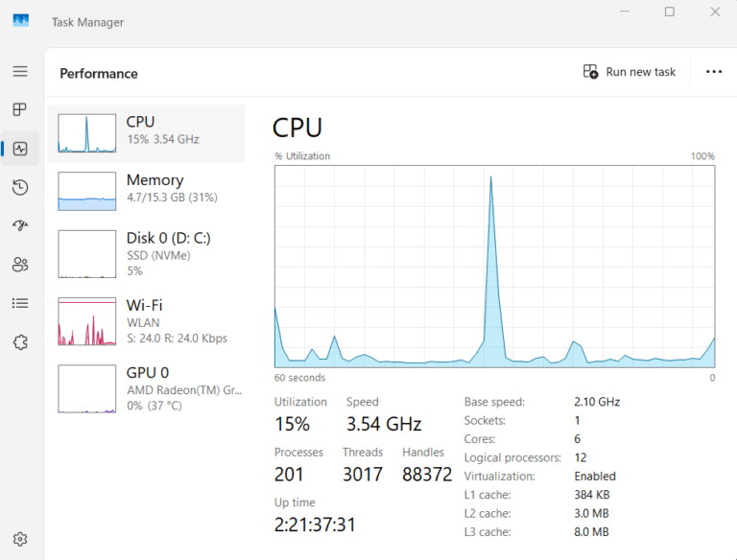
Task: Switch to the Processes page icon
Action: click(x=20, y=110)
